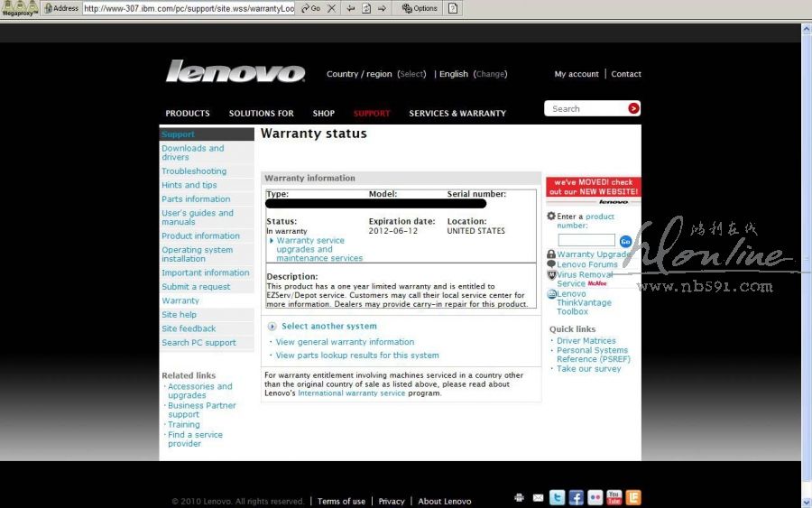Click the we've MOVED new website banner
812x508 pixels.
[x=594, y=187]
